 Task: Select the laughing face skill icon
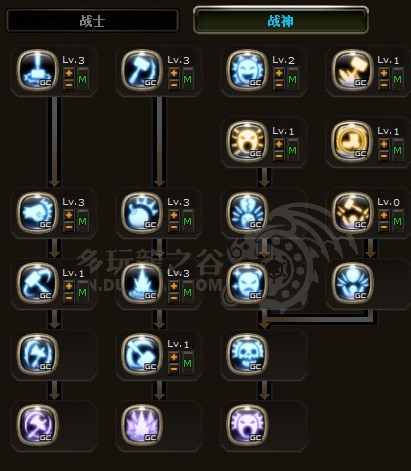247,70
